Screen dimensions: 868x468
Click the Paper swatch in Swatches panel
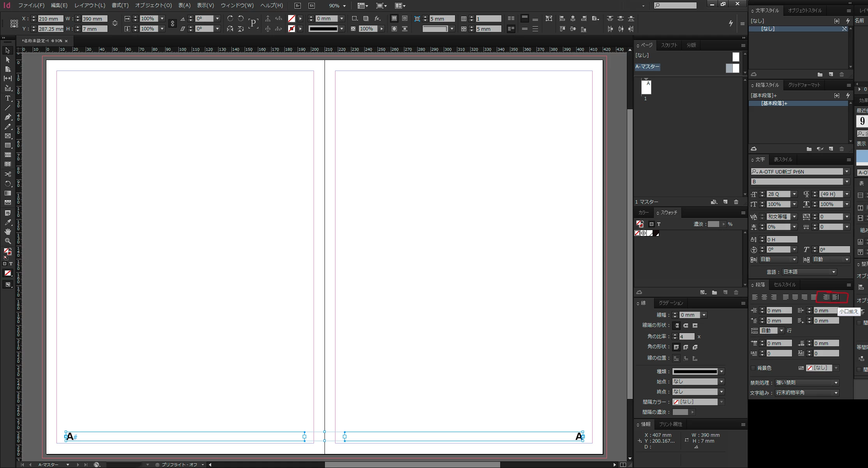point(650,233)
